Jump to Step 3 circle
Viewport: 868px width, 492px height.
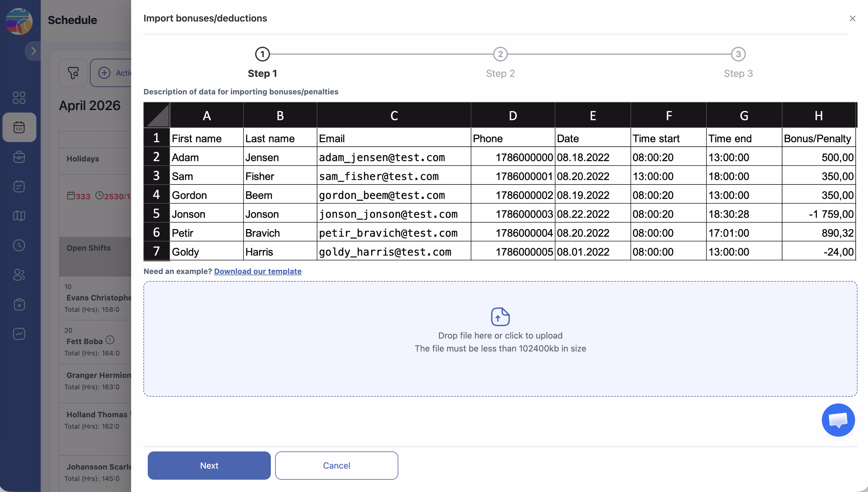pos(738,54)
